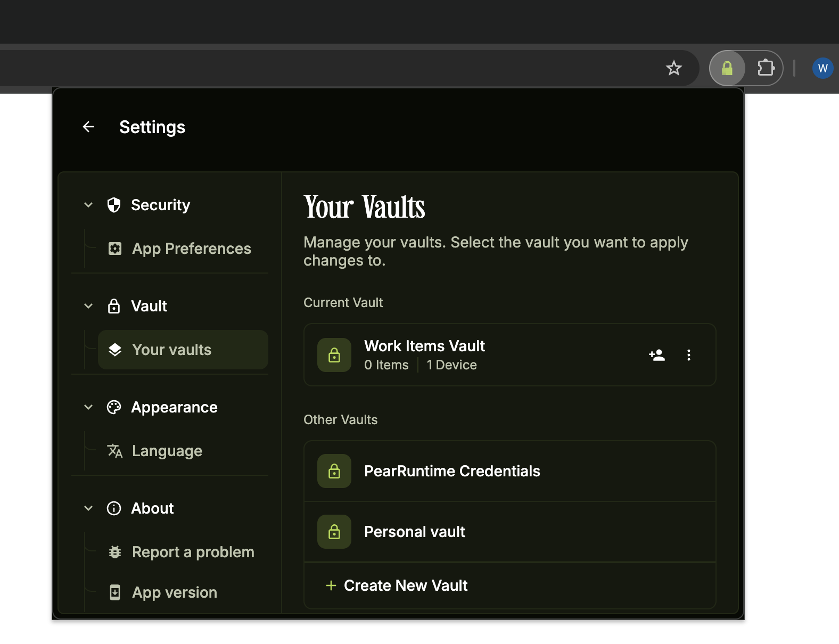Bookmark this page with the star icon
This screenshot has width=839, height=644.
tap(674, 68)
